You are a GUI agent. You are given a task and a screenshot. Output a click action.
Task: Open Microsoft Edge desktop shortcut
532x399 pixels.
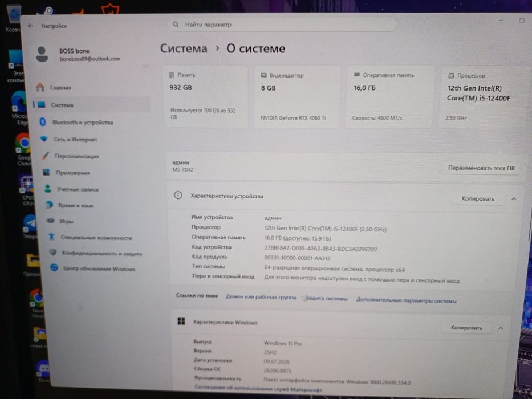point(19,108)
